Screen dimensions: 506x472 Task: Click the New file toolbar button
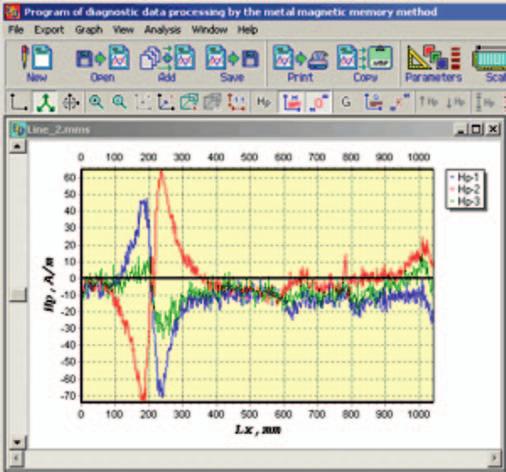pos(37,63)
